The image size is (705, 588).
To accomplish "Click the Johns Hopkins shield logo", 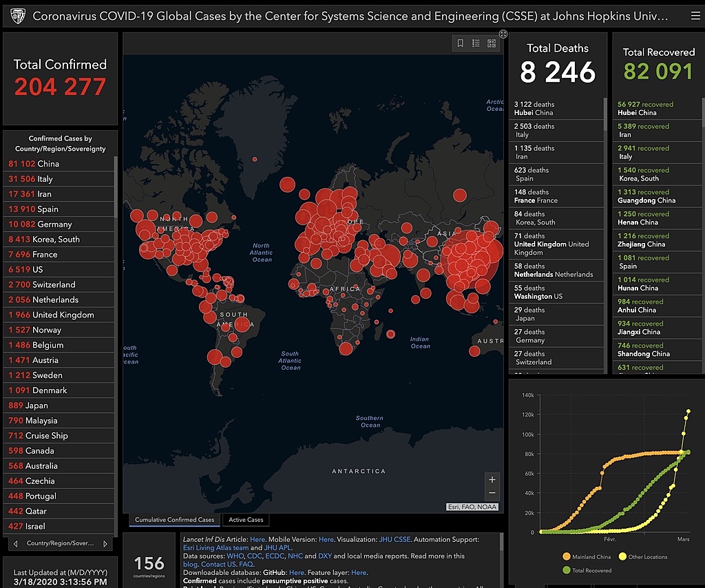I will coord(17,17).
